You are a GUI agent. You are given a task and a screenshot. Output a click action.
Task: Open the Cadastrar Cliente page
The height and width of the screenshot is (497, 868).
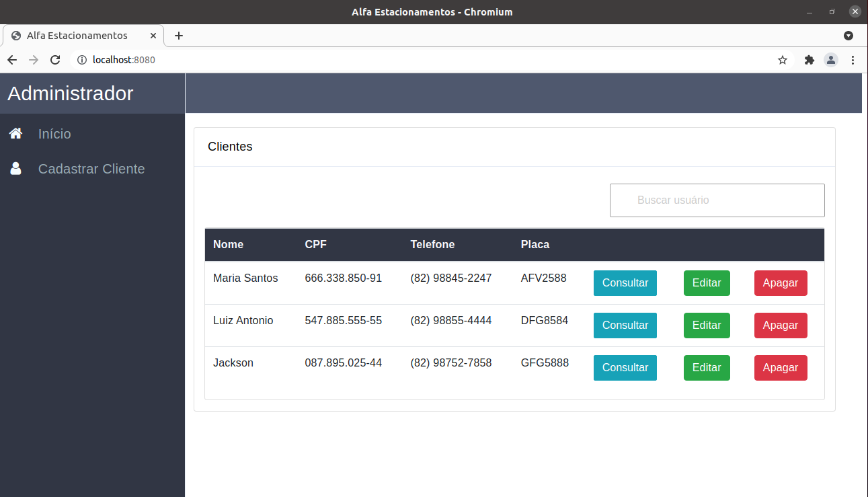coord(91,169)
